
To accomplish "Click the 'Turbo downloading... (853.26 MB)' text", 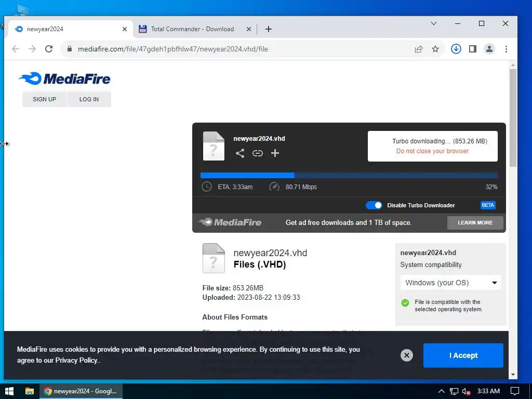I will (440, 141).
